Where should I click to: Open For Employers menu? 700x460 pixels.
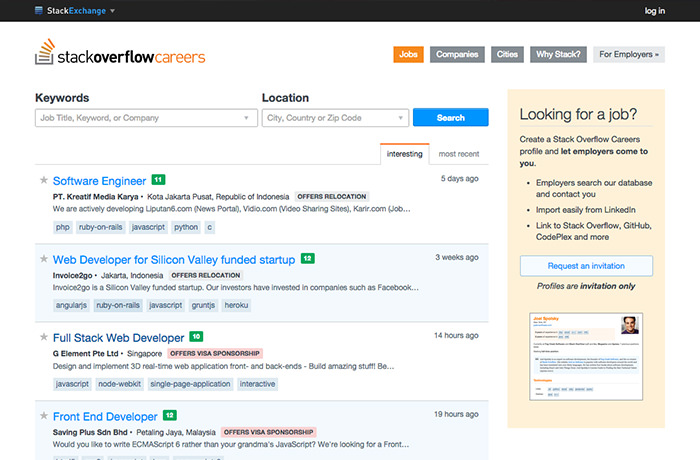coord(629,54)
